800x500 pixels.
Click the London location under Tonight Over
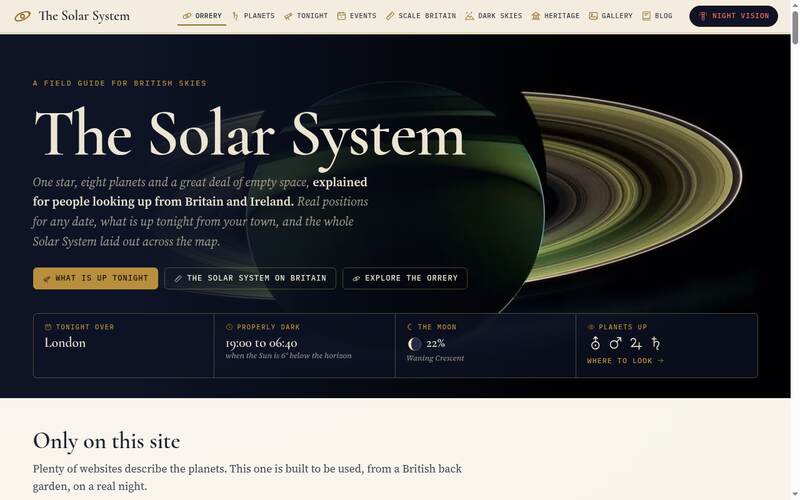(65, 343)
